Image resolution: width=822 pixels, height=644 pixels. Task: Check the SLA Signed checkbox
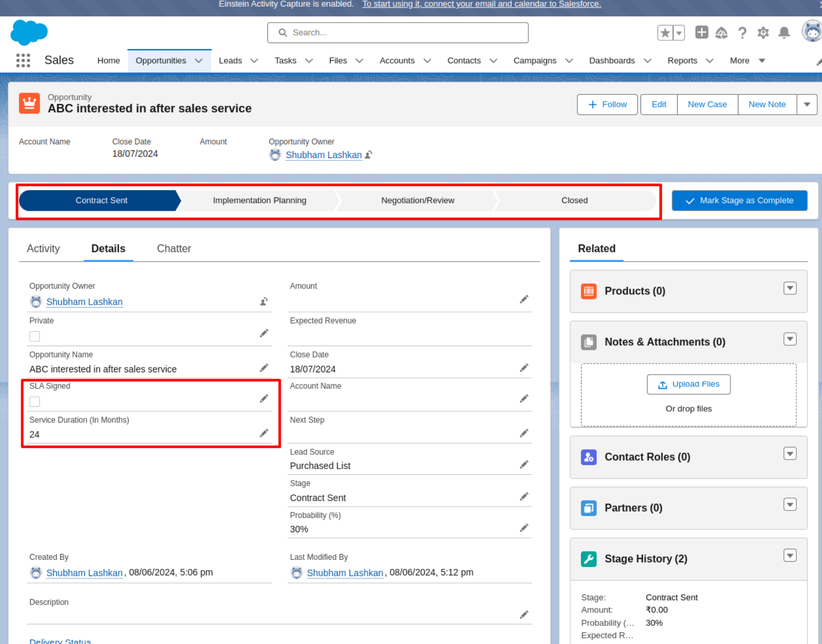tap(35, 402)
